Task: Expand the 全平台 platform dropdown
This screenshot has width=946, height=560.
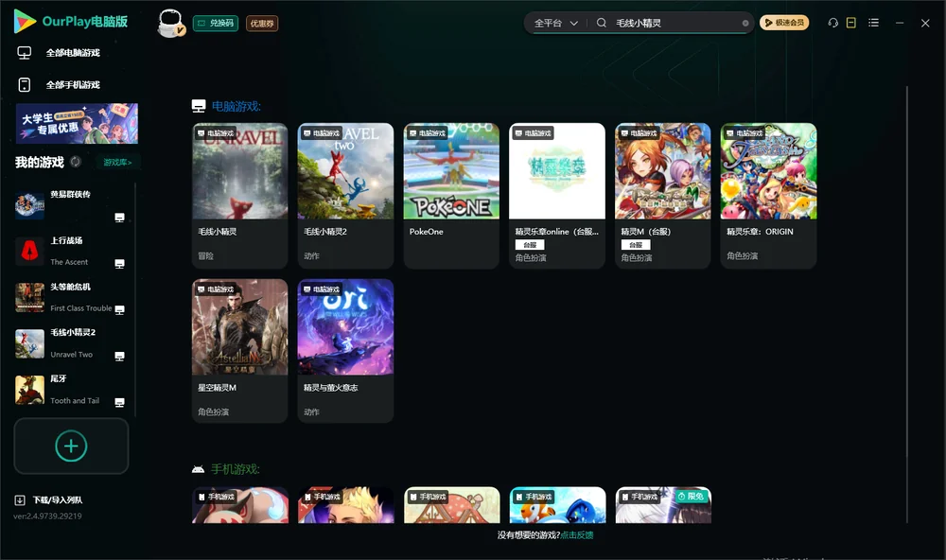Action: [x=555, y=23]
